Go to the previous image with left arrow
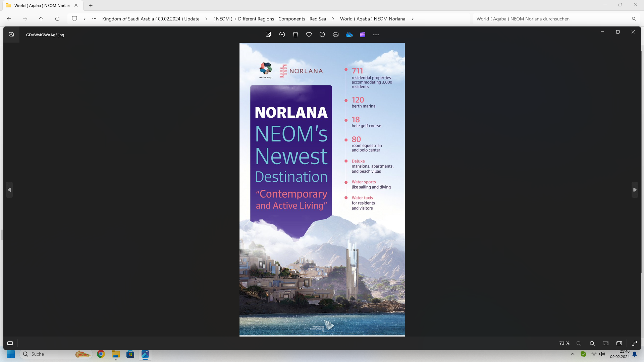 [9, 190]
